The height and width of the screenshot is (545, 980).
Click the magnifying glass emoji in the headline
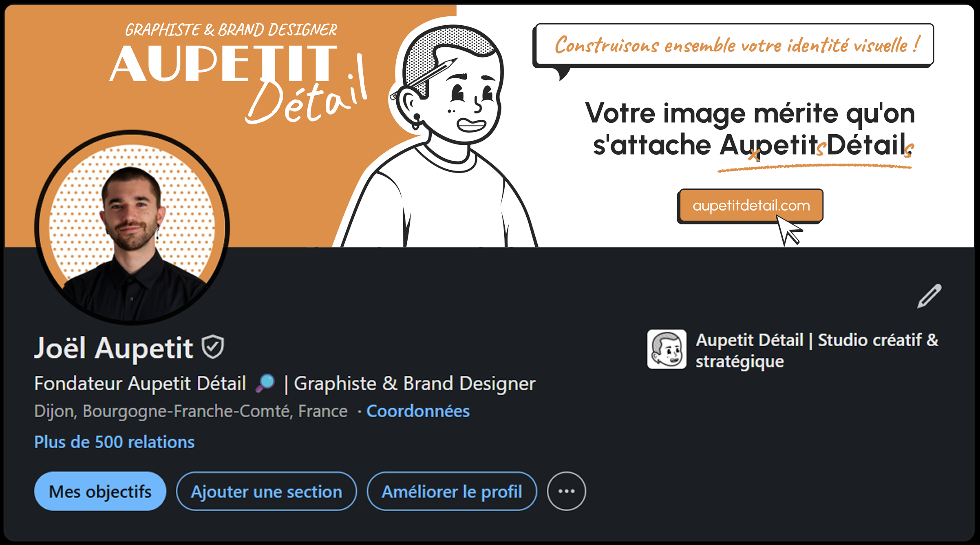click(x=265, y=383)
